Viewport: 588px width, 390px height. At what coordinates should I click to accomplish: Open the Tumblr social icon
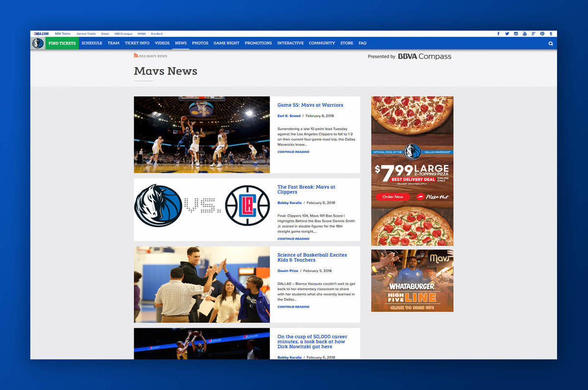point(551,34)
